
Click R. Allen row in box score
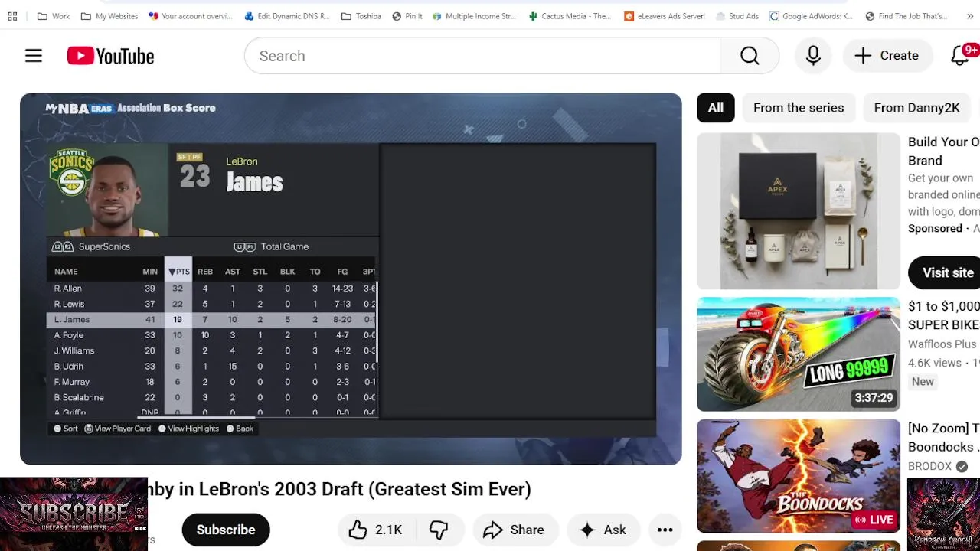point(212,289)
